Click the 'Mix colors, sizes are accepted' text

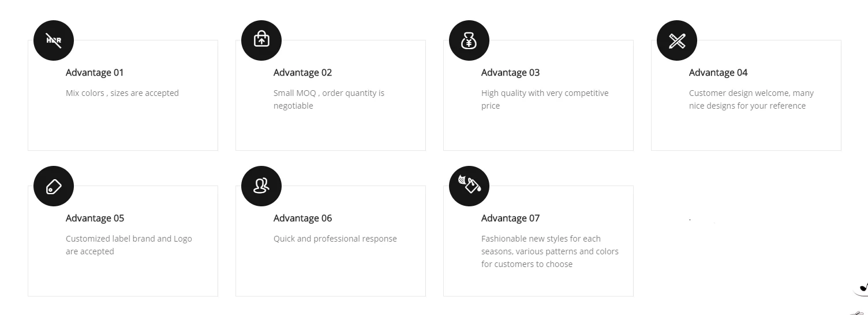(x=122, y=93)
